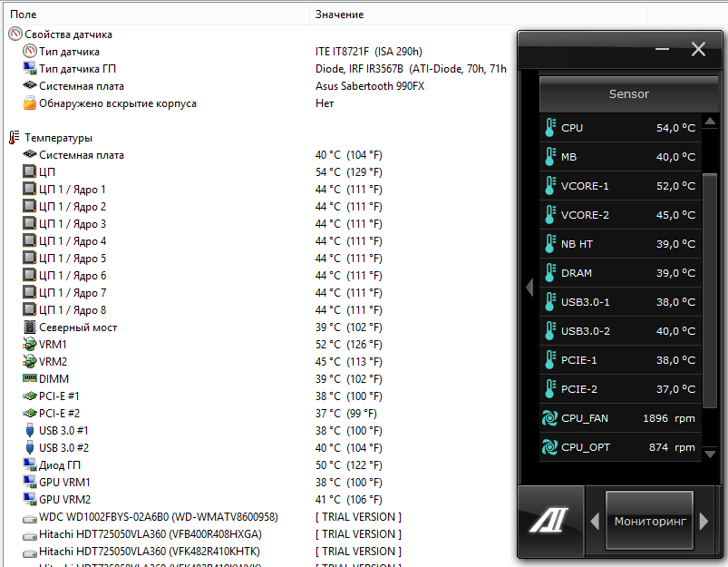Screen dimensions: 728x567
Task: Click the 50 °C (122 °F) value
Action: coord(349,464)
